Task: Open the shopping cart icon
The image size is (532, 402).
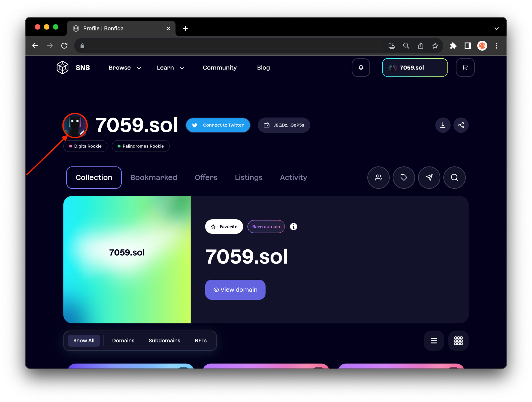Action: (x=465, y=68)
